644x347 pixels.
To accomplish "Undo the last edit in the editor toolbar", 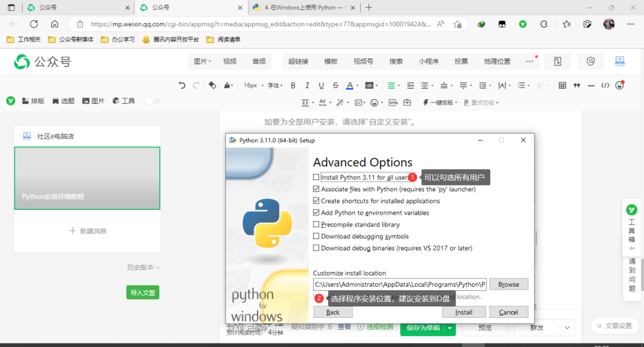I will coord(182,85).
